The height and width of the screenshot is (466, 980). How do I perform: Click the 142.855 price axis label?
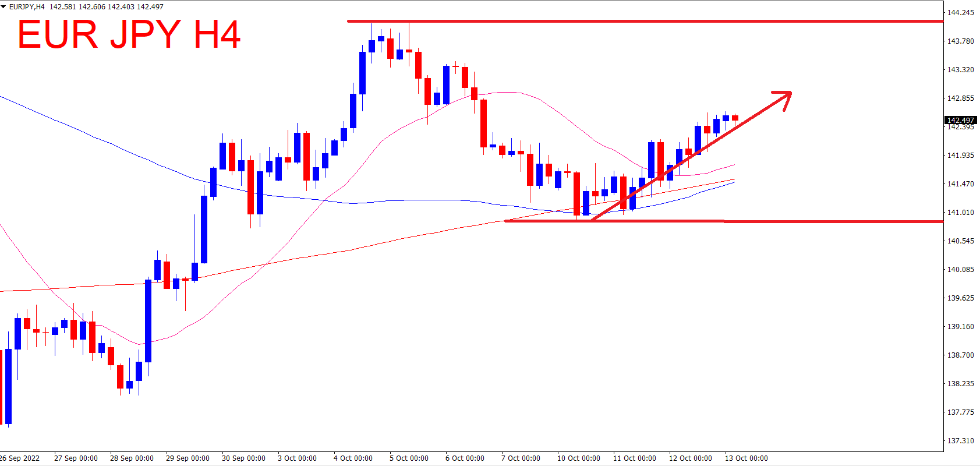click(x=961, y=98)
